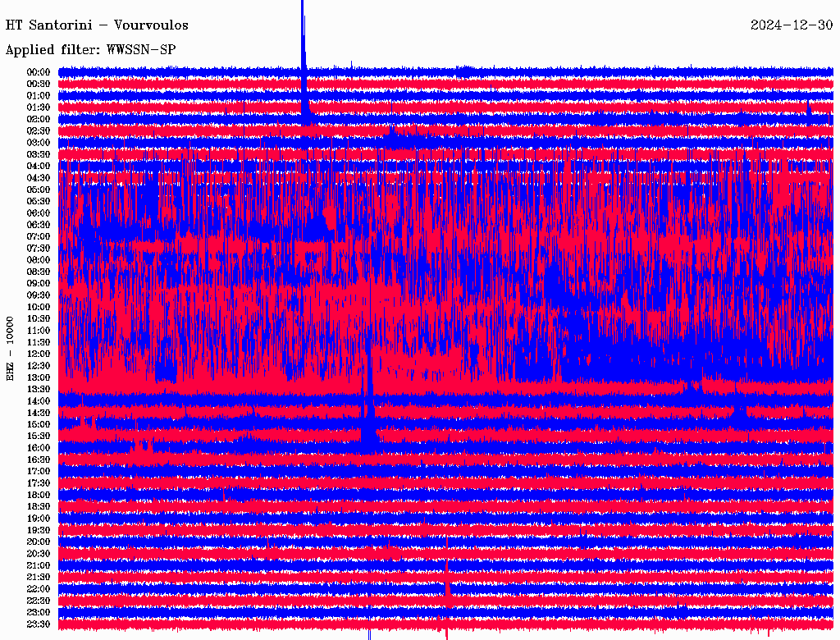Click the 00:00 time label

[x=39, y=72]
